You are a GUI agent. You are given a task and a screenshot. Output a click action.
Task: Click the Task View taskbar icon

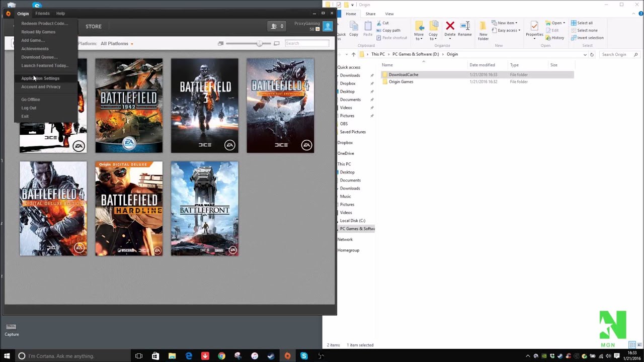(x=139, y=356)
